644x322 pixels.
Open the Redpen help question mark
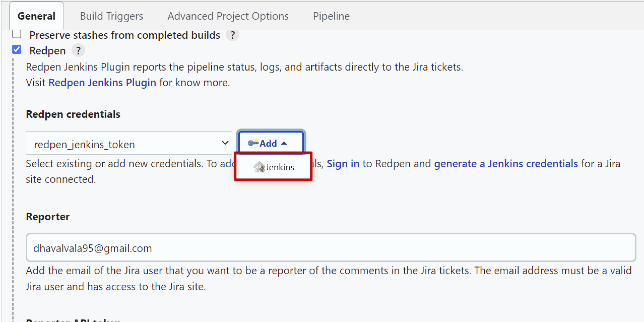click(79, 51)
